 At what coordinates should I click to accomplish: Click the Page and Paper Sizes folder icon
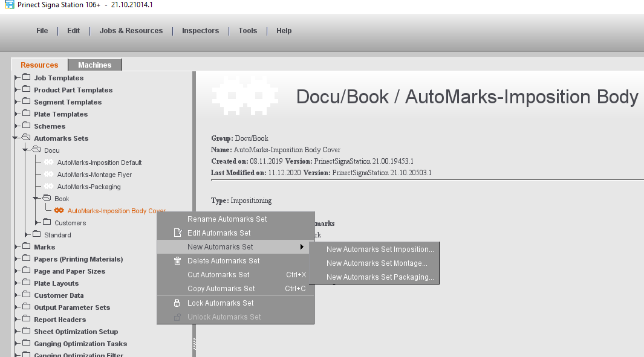pos(27,271)
